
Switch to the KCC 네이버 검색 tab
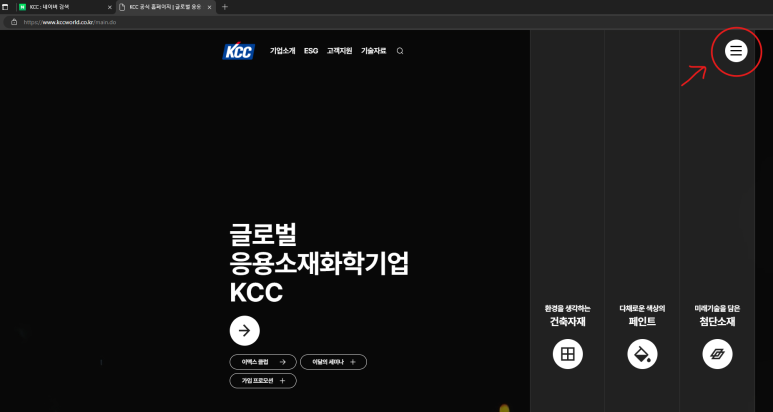pyautogui.click(x=65, y=7)
